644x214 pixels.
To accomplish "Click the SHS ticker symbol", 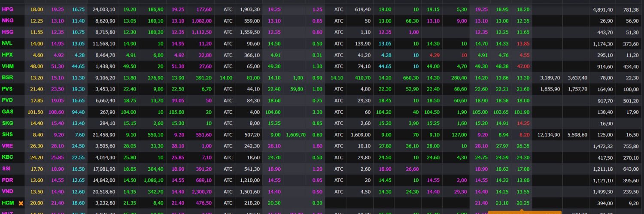I will pyautogui.click(x=7, y=134).
